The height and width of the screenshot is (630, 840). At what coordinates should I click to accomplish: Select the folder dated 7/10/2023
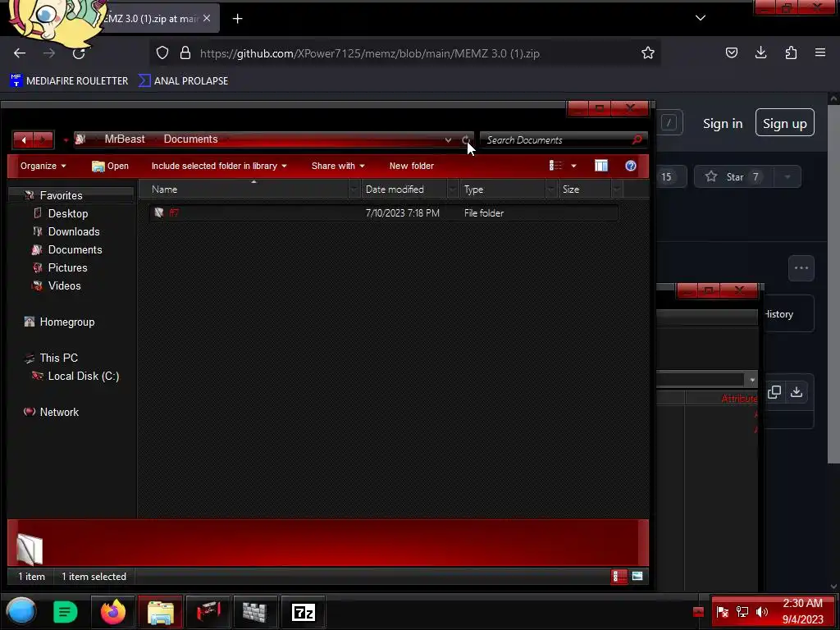(384, 212)
